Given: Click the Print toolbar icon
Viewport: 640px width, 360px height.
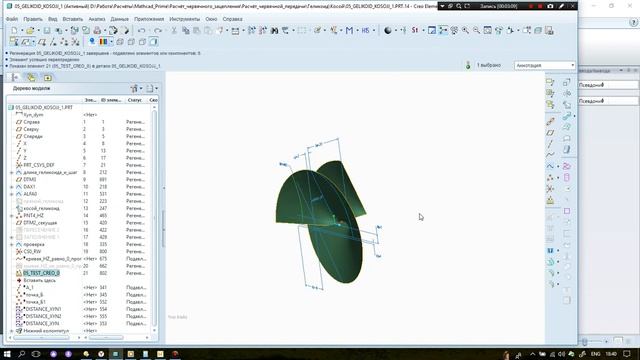Looking at the screenshot, I should (x=97, y=30).
